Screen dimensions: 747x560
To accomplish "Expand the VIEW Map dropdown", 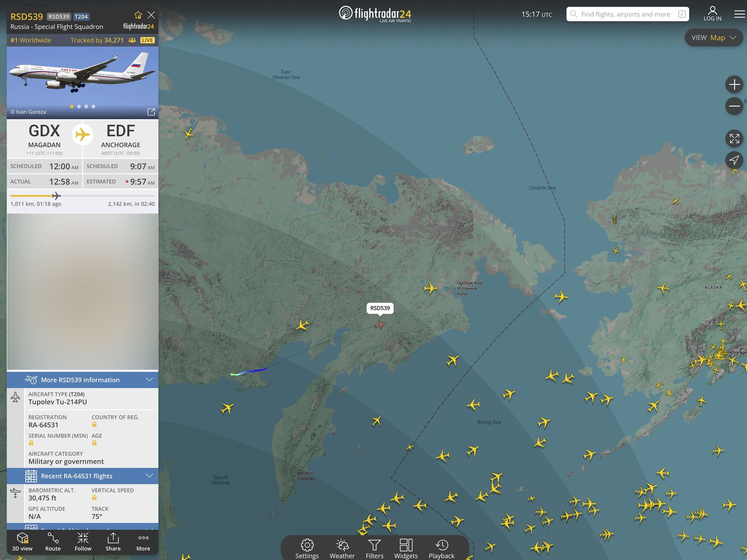I will [x=714, y=37].
